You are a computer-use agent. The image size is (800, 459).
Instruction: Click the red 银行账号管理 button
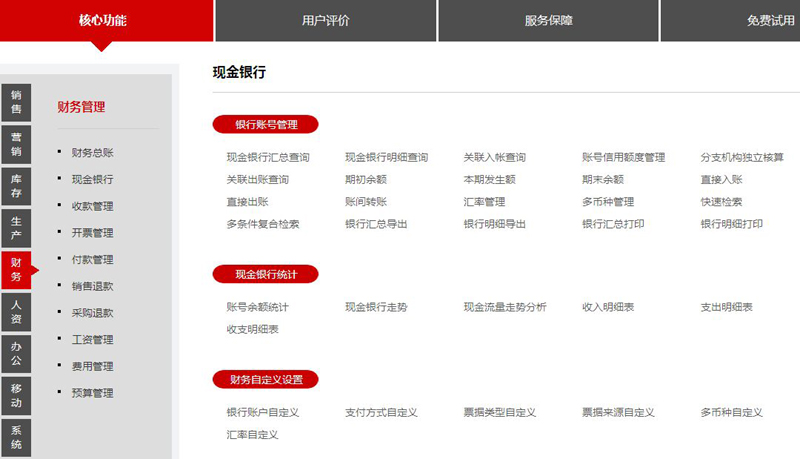click(266, 125)
